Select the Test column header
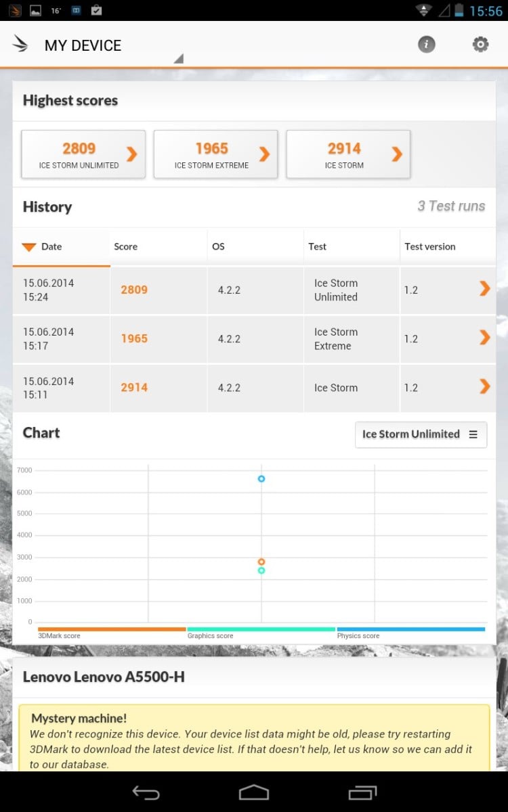 coord(352,247)
